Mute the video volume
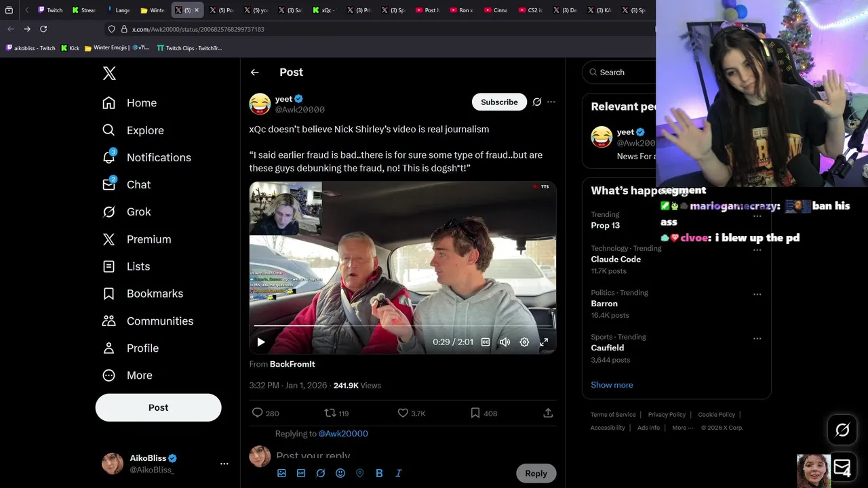The image size is (868, 488). 505,342
